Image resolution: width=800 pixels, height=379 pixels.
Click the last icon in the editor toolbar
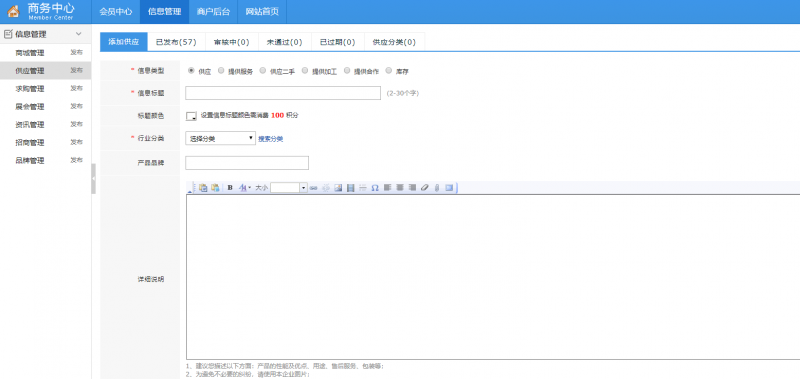tap(449, 188)
